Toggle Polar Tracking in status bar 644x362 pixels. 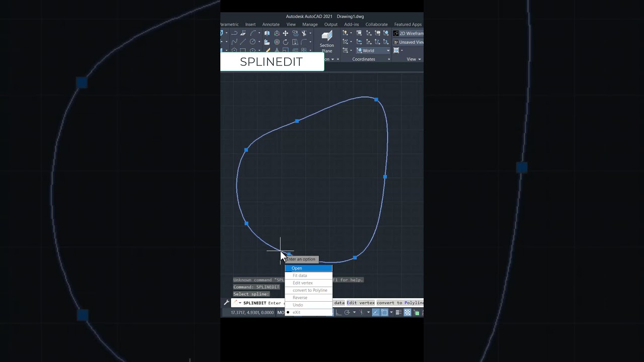coord(347,312)
